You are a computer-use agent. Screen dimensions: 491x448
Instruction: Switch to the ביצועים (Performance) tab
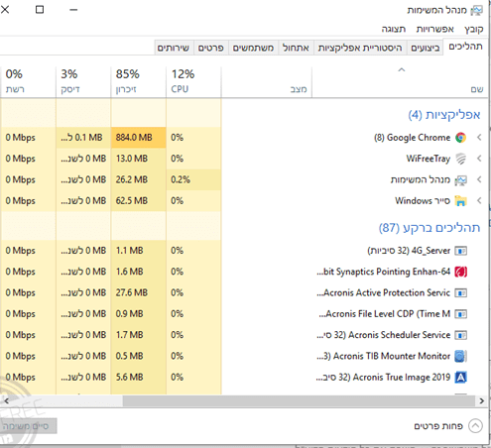click(426, 48)
